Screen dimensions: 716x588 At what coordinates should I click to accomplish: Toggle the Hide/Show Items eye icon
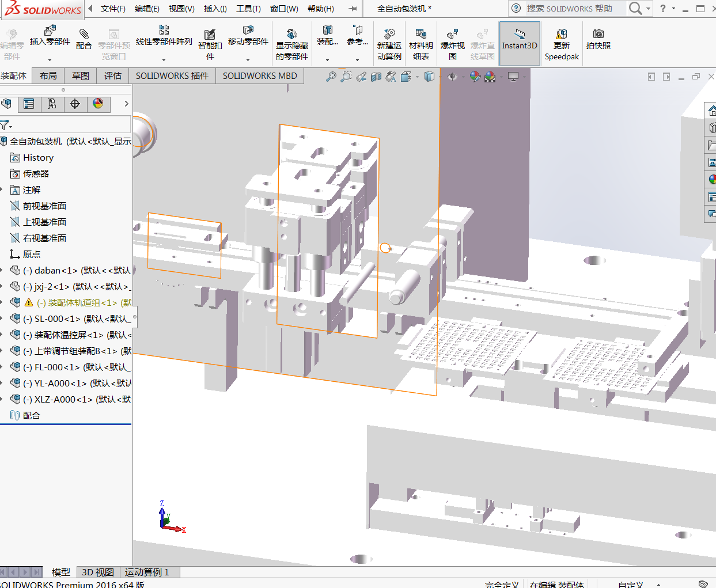[452, 77]
